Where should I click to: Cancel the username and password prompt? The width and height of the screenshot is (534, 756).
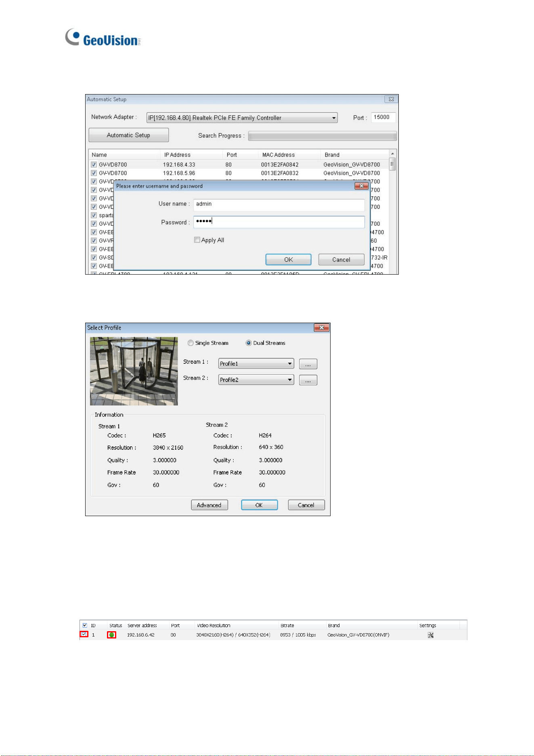coord(341,259)
